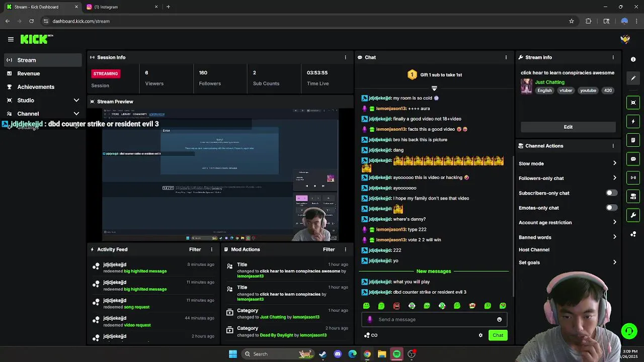Expand Banned words settings
The image size is (644, 362).
[614, 237]
